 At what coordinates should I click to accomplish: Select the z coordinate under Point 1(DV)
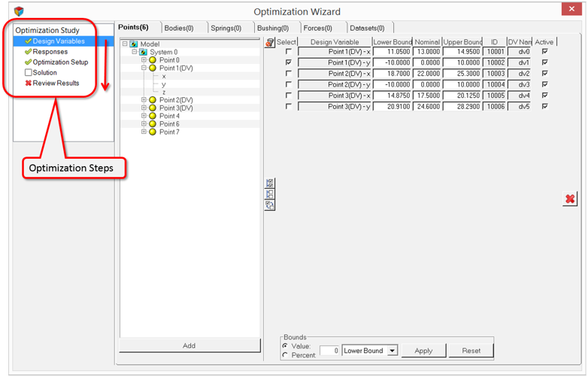[164, 92]
